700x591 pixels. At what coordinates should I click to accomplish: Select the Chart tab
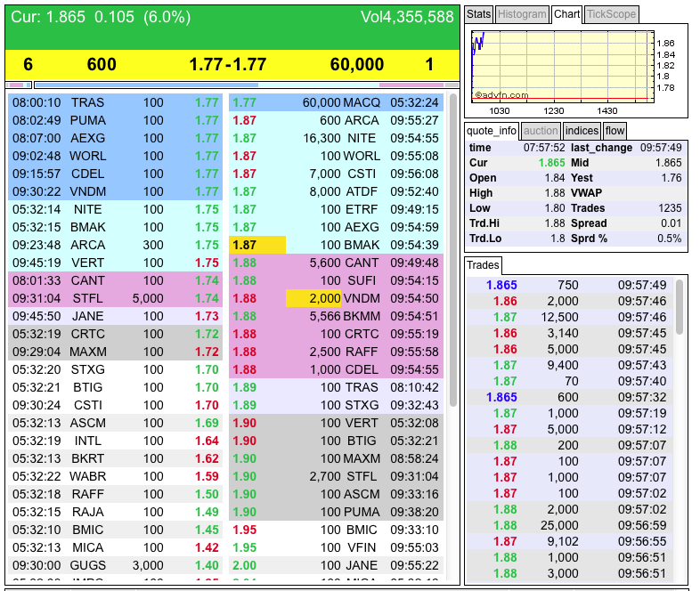566,14
